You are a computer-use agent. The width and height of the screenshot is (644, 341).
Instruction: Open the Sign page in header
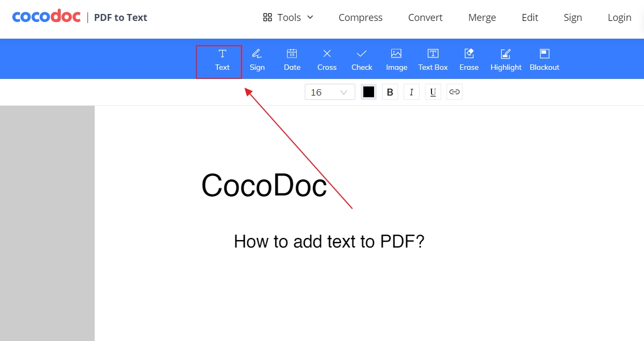coord(573,18)
